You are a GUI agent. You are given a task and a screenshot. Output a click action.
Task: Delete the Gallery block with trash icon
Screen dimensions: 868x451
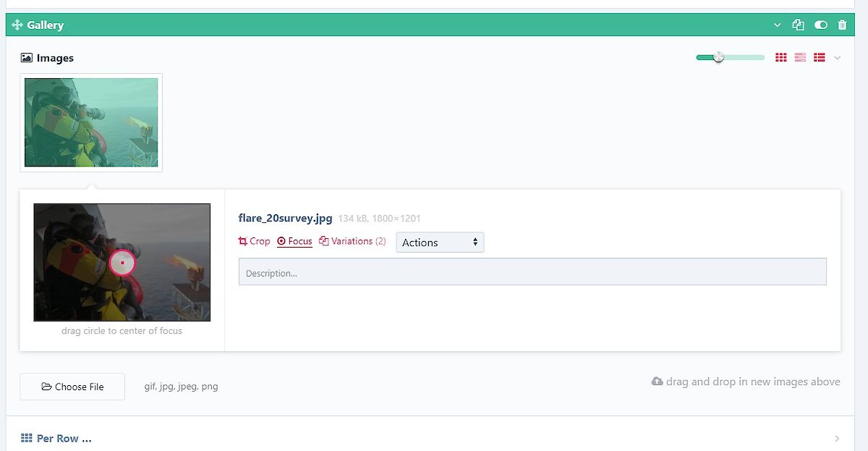(842, 25)
